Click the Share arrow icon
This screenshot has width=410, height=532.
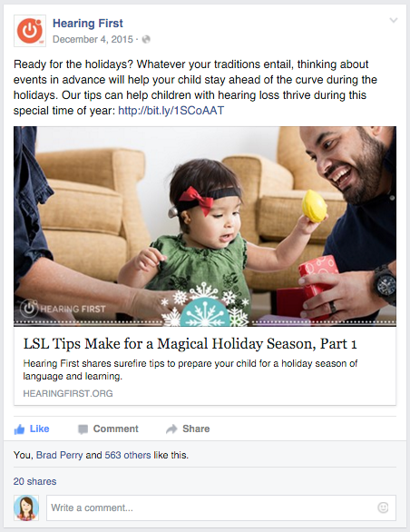click(171, 429)
